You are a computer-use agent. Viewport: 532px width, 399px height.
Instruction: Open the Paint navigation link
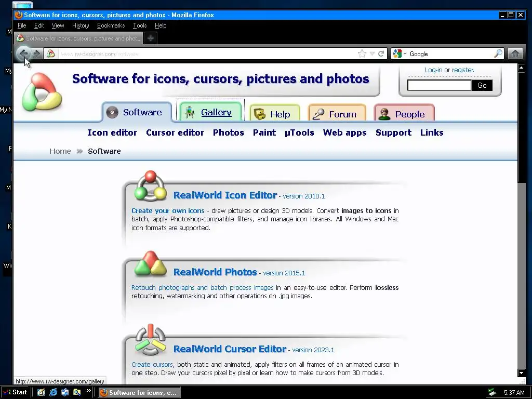(264, 132)
